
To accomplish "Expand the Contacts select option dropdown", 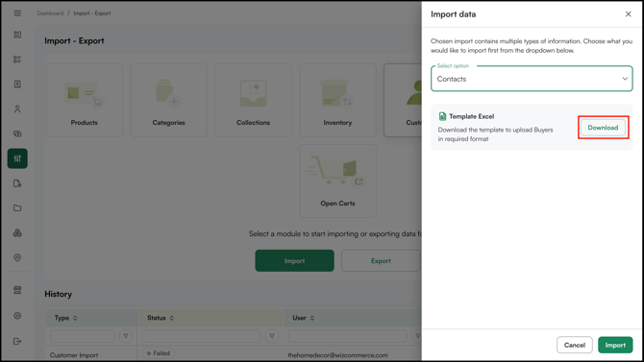I will pos(532,79).
